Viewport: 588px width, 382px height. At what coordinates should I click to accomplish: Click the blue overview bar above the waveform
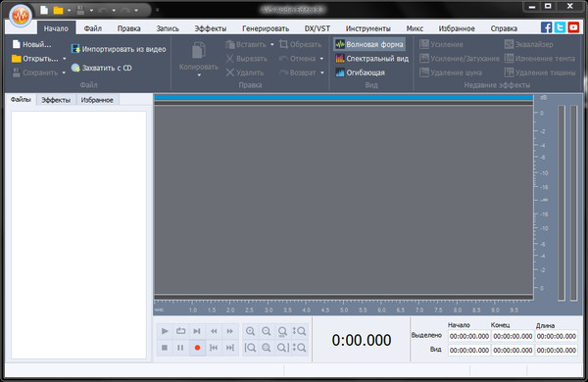click(x=344, y=98)
